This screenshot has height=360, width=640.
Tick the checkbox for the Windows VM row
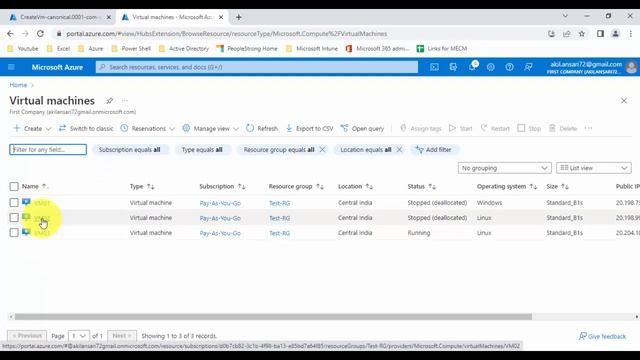[x=14, y=202]
